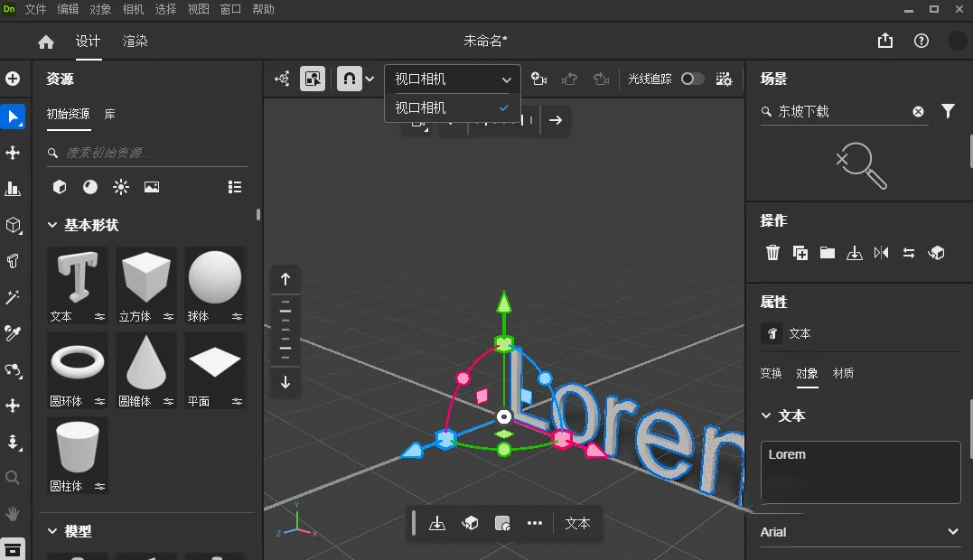Click the add content plus icon
The height and width of the screenshot is (560, 973).
tap(13, 79)
